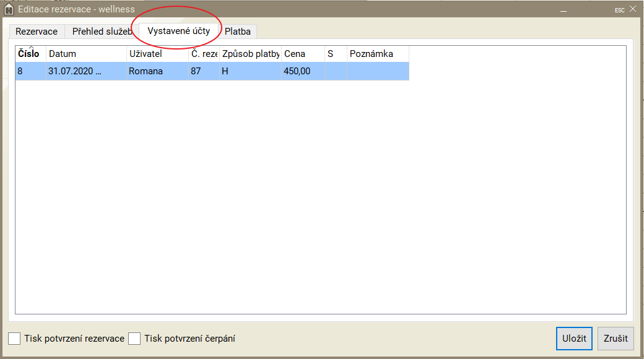Select the Vystavené účty tab
The image size is (644, 359).
[178, 31]
